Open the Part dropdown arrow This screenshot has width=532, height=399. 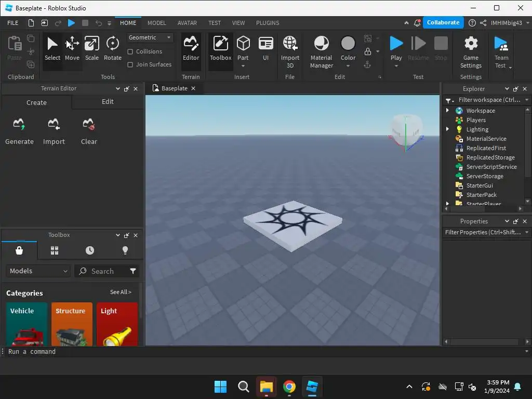[x=243, y=66]
